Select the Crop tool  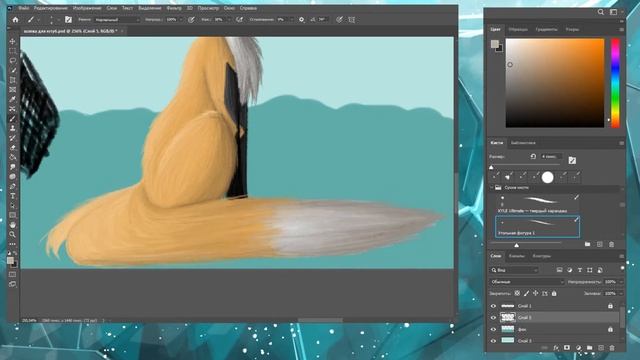pos(13,80)
